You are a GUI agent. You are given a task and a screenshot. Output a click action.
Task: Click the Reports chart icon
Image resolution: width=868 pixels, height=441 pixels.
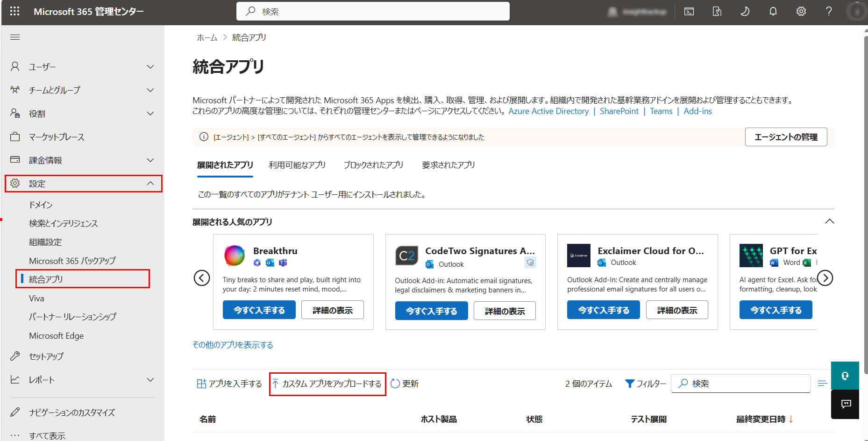tap(15, 379)
